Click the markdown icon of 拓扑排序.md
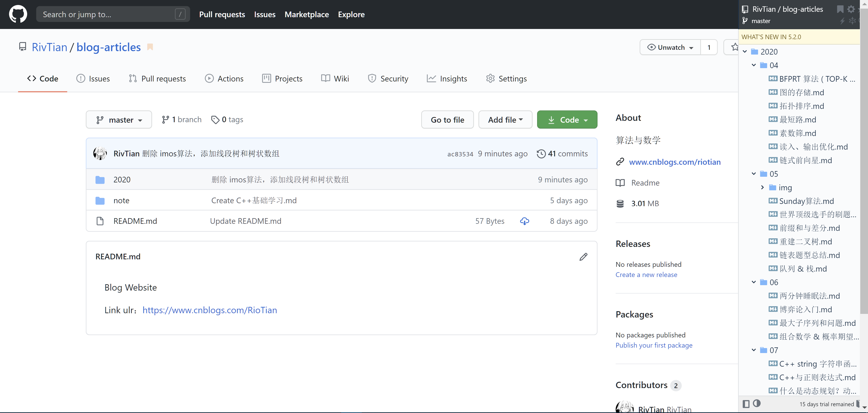The image size is (868, 413). pyautogui.click(x=773, y=106)
